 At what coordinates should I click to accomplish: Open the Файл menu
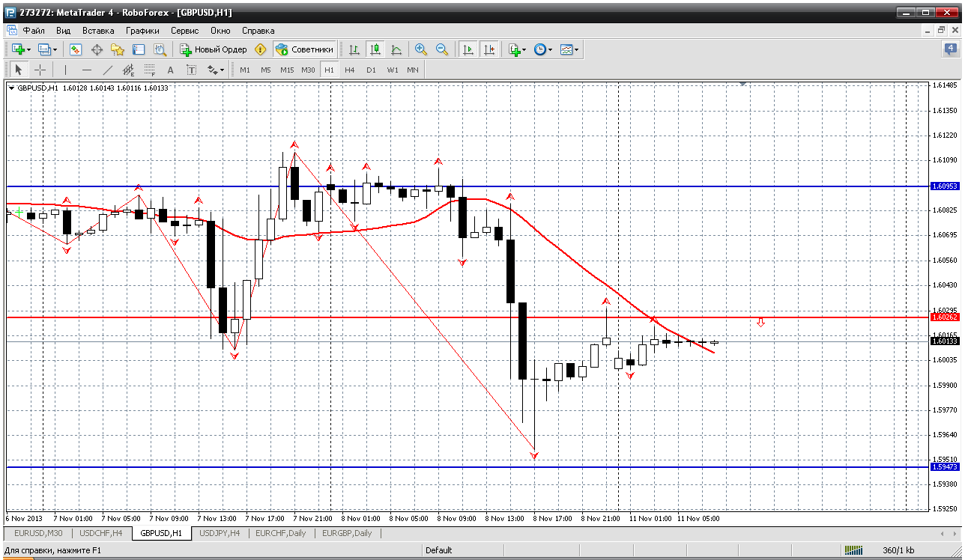point(34,31)
